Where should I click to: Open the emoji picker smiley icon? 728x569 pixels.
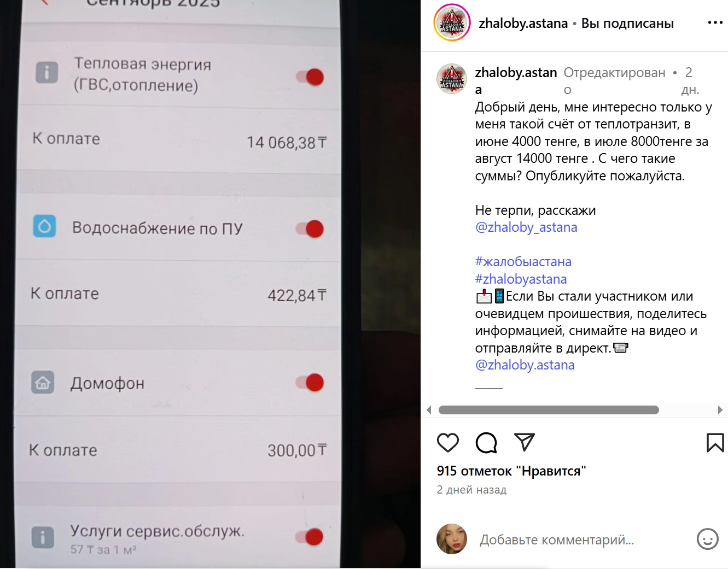(x=707, y=539)
